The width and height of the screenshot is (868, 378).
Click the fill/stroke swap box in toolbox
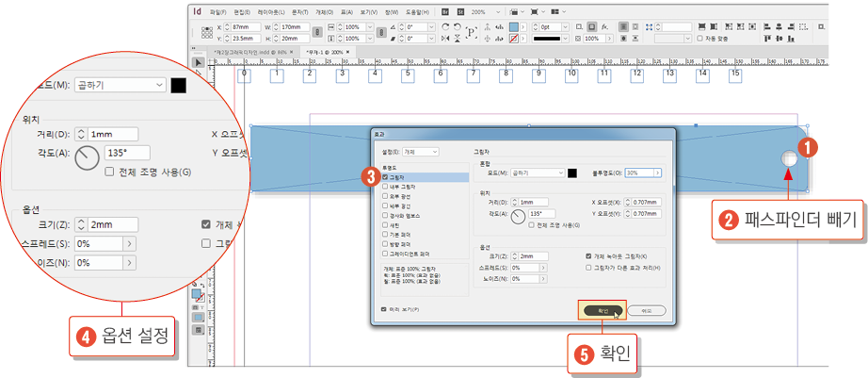tap(198, 294)
